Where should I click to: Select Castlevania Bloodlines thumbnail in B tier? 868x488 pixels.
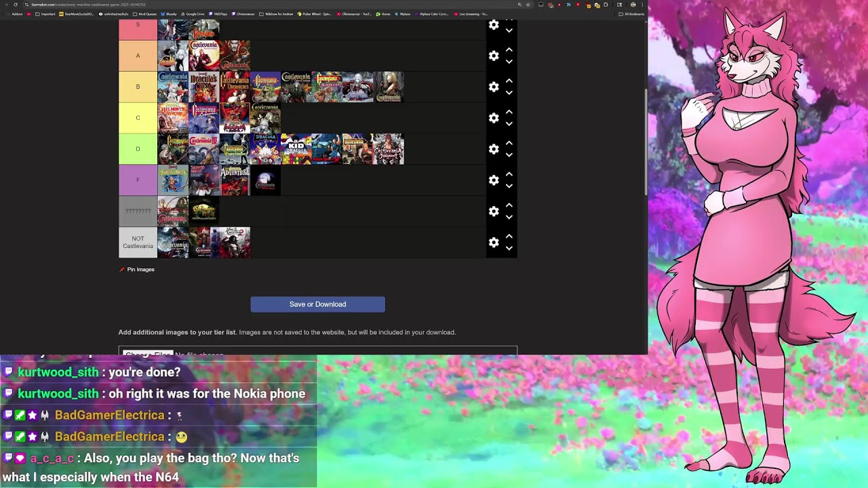click(x=327, y=87)
